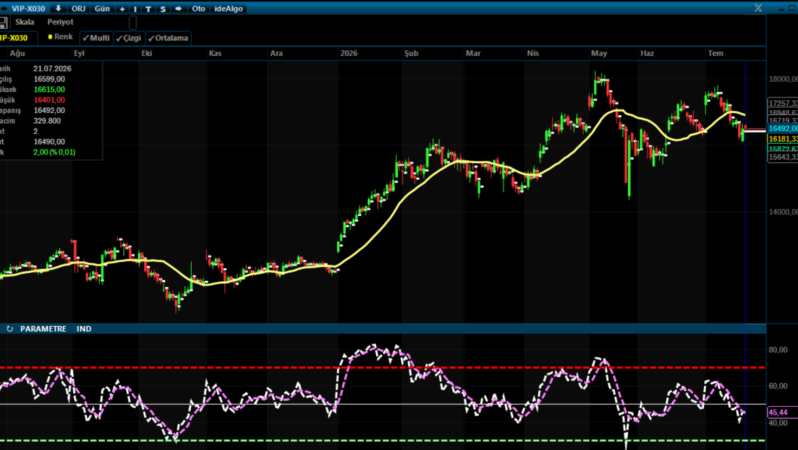The height and width of the screenshot is (450, 798).
Task: Open the Periyot menu
Action: point(60,22)
